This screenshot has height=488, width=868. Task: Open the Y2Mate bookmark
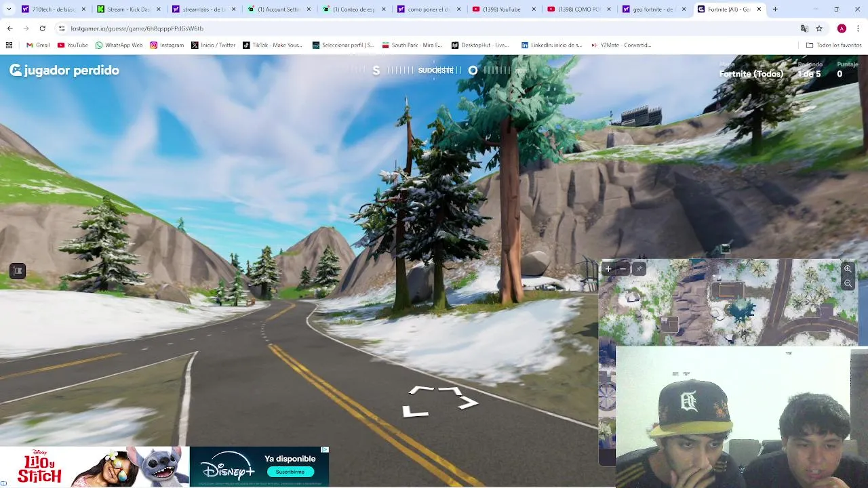pos(620,45)
